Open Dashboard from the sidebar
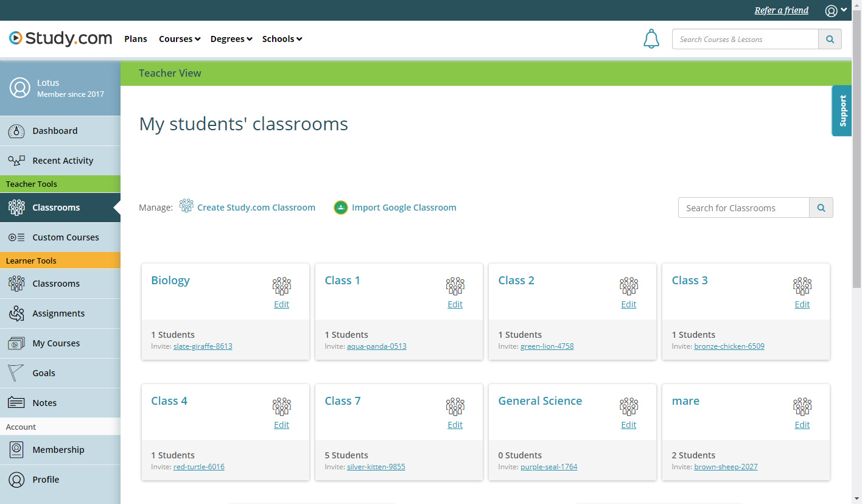The image size is (862, 504). pyautogui.click(x=60, y=131)
